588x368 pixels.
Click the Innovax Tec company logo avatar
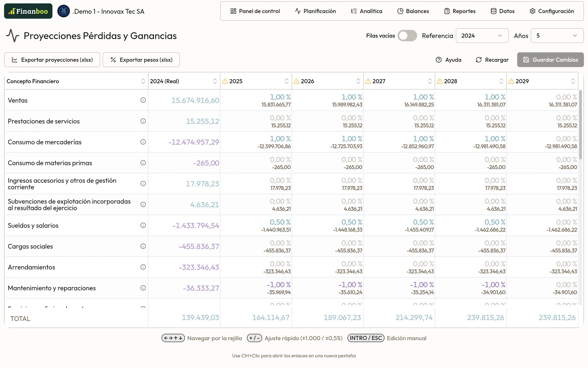64,11
